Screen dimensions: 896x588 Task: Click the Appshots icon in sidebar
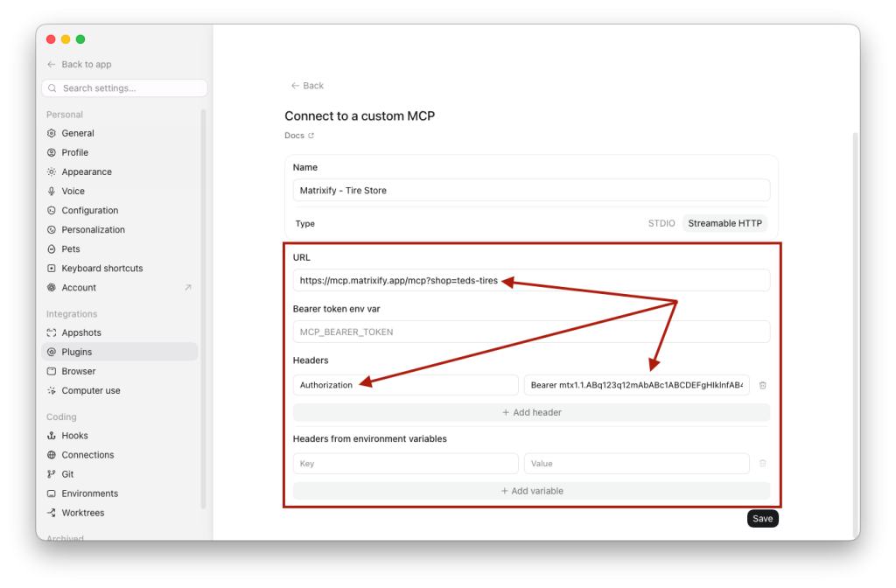(x=52, y=332)
